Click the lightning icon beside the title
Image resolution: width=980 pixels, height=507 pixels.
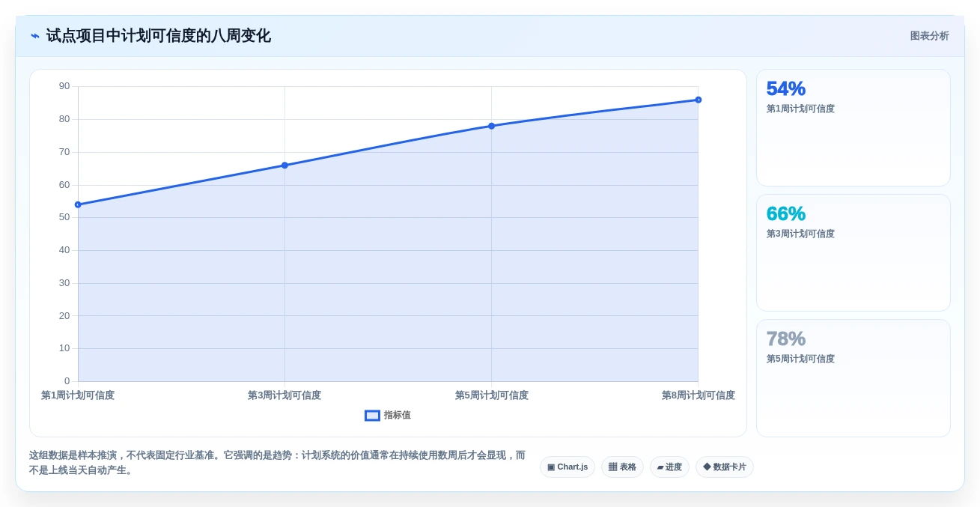[x=35, y=36]
